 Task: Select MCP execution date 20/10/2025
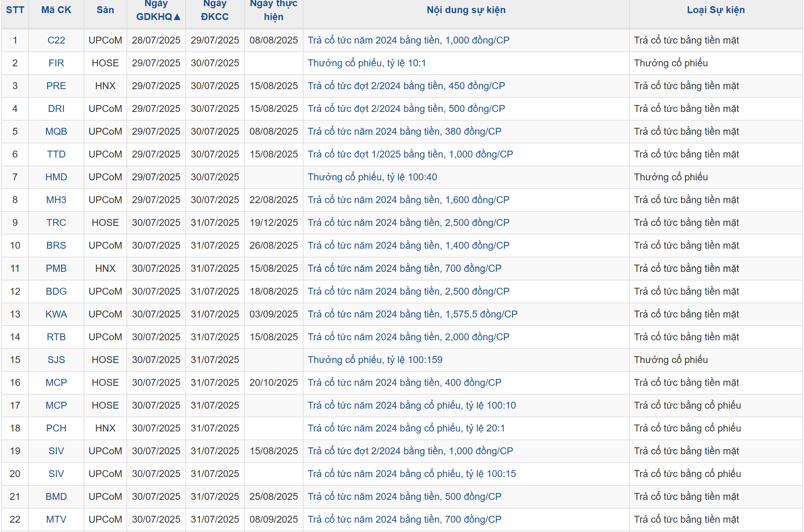(x=274, y=383)
